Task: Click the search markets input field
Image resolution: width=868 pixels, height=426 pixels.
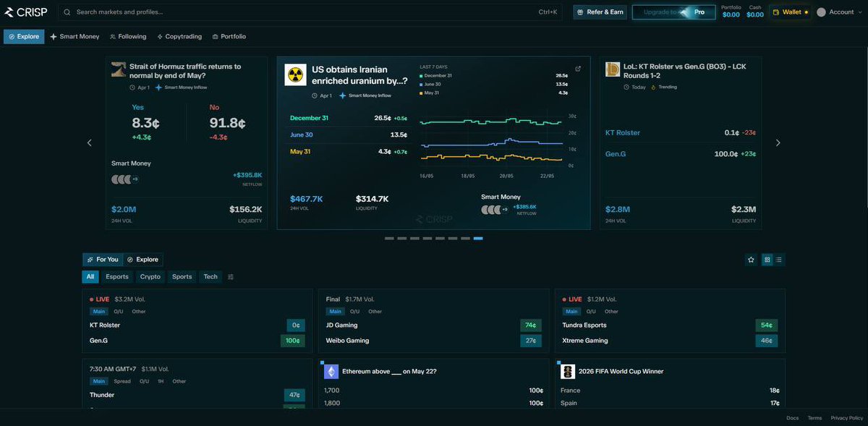Action: click(x=310, y=12)
